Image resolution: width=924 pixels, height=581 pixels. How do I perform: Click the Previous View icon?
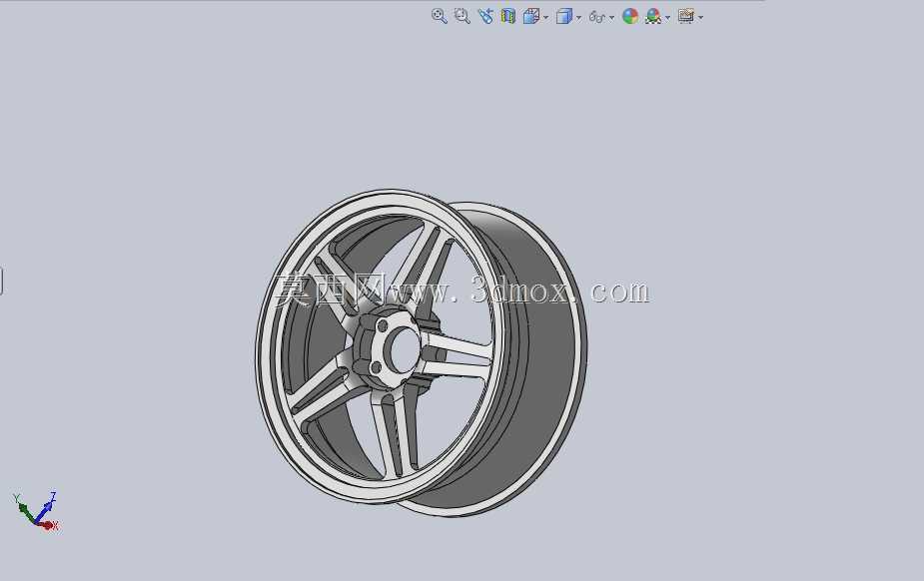485,17
